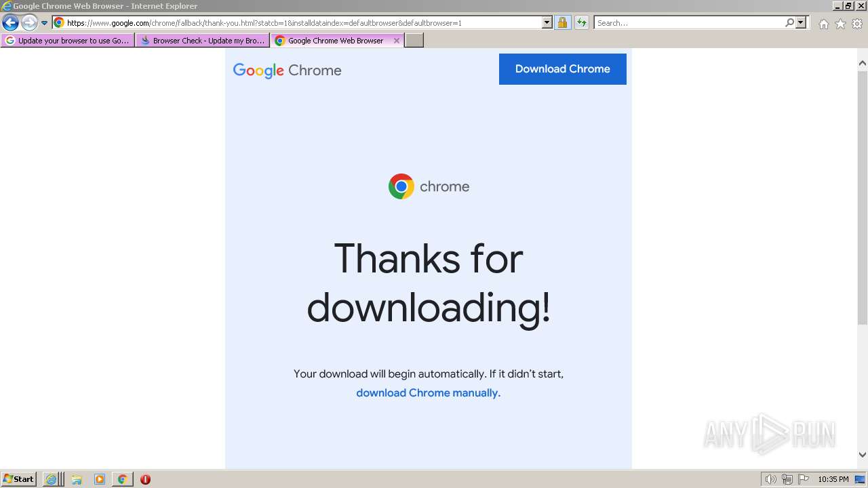Open the Tools gear icon
Screen dimensions: 868x488
click(x=857, y=24)
